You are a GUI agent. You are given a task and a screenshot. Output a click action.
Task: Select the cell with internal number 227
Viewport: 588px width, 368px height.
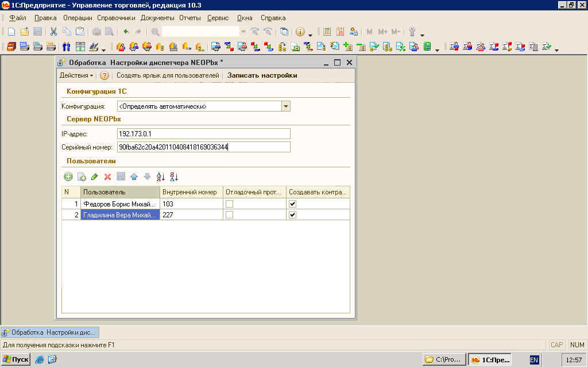click(x=191, y=215)
